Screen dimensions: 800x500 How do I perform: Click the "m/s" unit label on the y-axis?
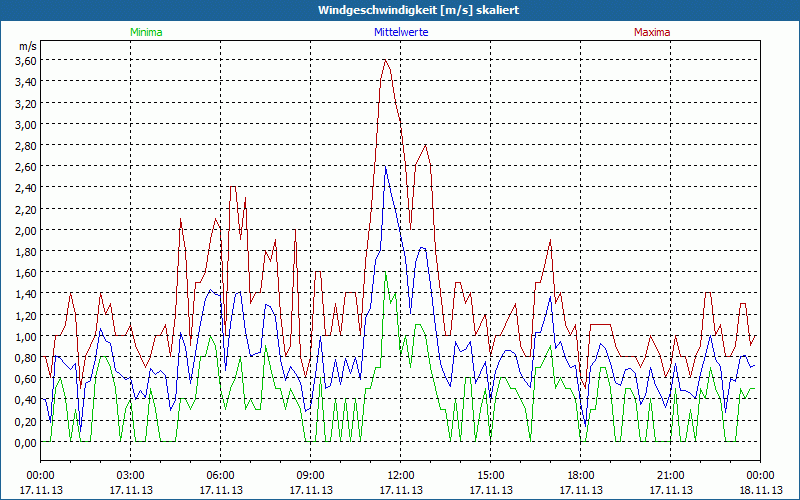(28, 46)
